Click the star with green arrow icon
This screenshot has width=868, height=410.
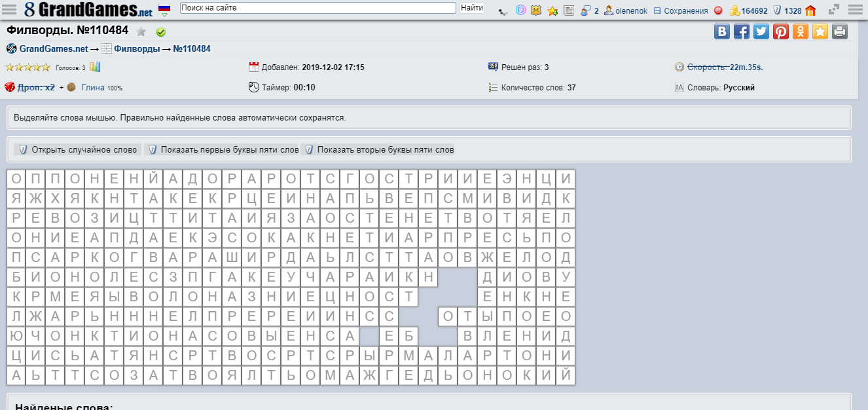pos(552,10)
